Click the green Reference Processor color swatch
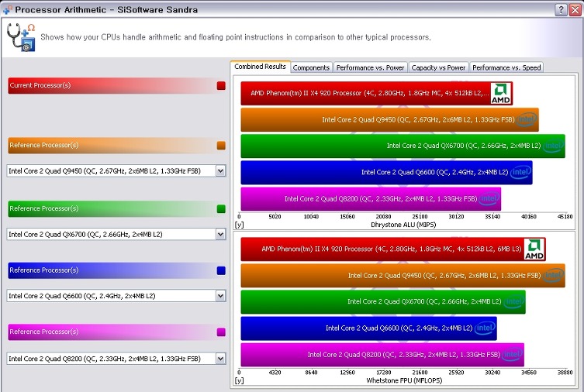584x392 pixels. pos(221,208)
